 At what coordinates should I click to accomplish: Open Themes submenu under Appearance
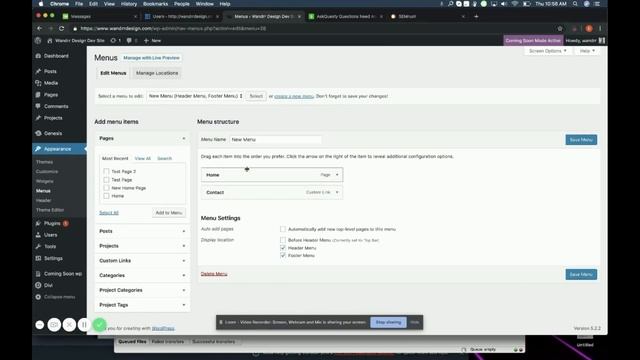[44, 162]
